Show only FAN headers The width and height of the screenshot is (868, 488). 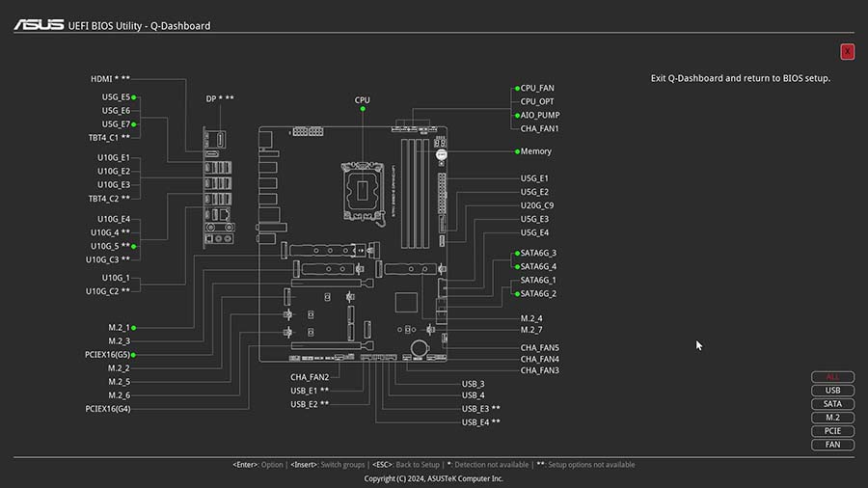(832, 445)
